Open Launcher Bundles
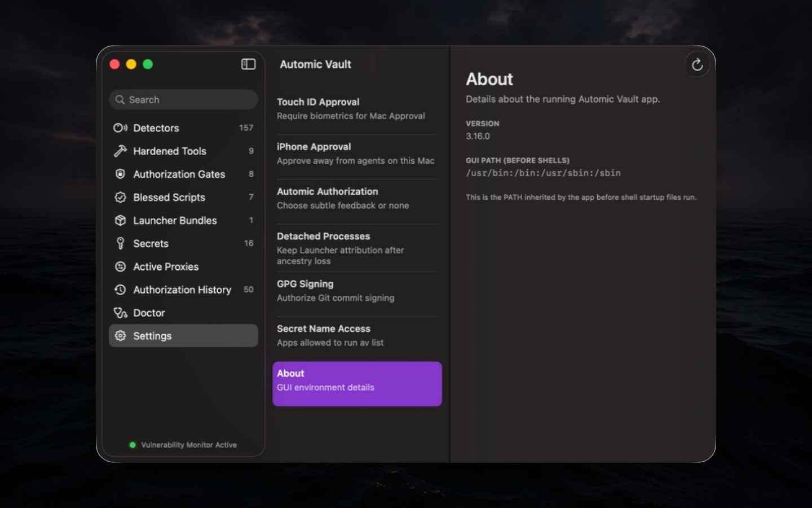812x508 pixels. (x=183, y=221)
